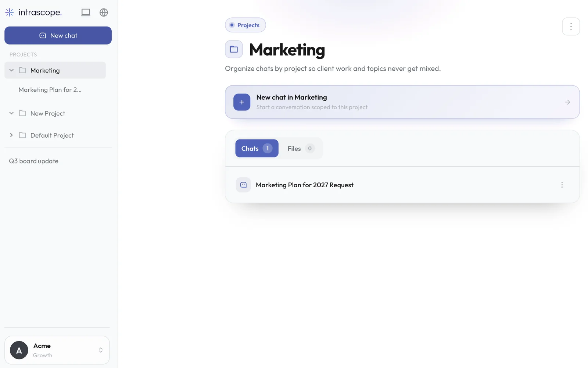Click the New Project folder icon
This screenshot has width=588, height=368.
[x=22, y=113]
